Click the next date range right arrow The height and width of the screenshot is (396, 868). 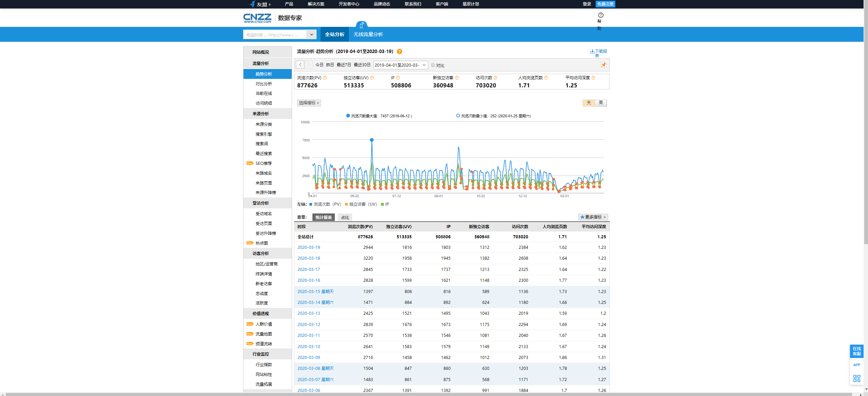point(309,65)
